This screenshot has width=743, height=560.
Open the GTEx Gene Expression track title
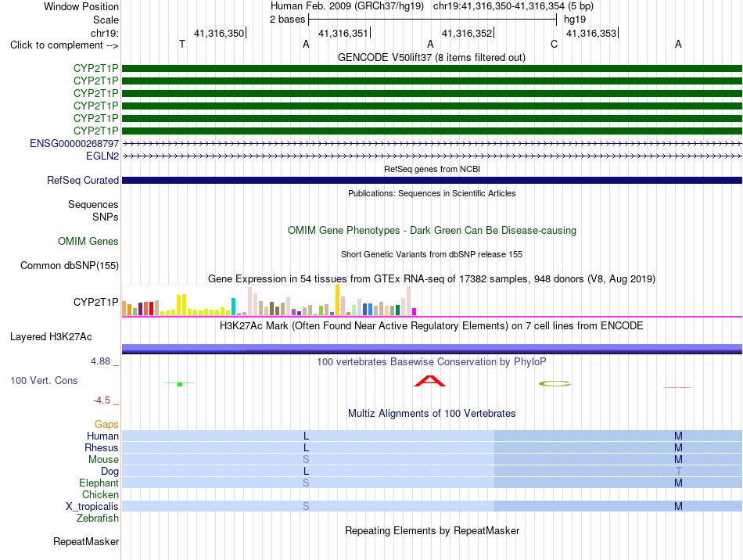(x=432, y=278)
